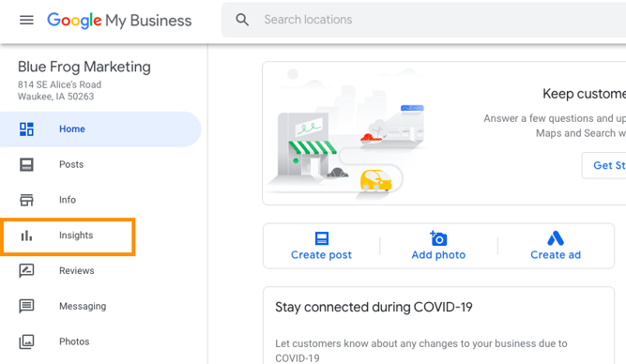
Task: Click the Home dashboard icon
Action: (27, 129)
